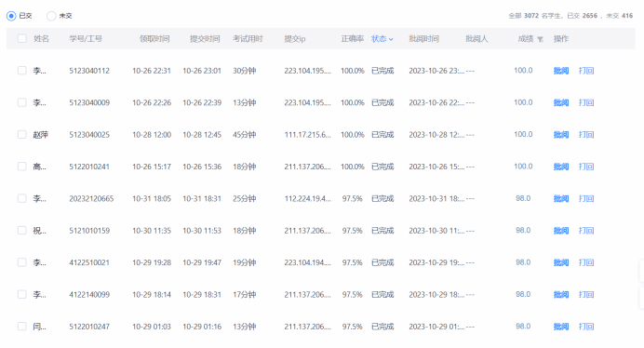Check the select-all checkbox in header
Screen dimensions: 644x348
pos(21,39)
